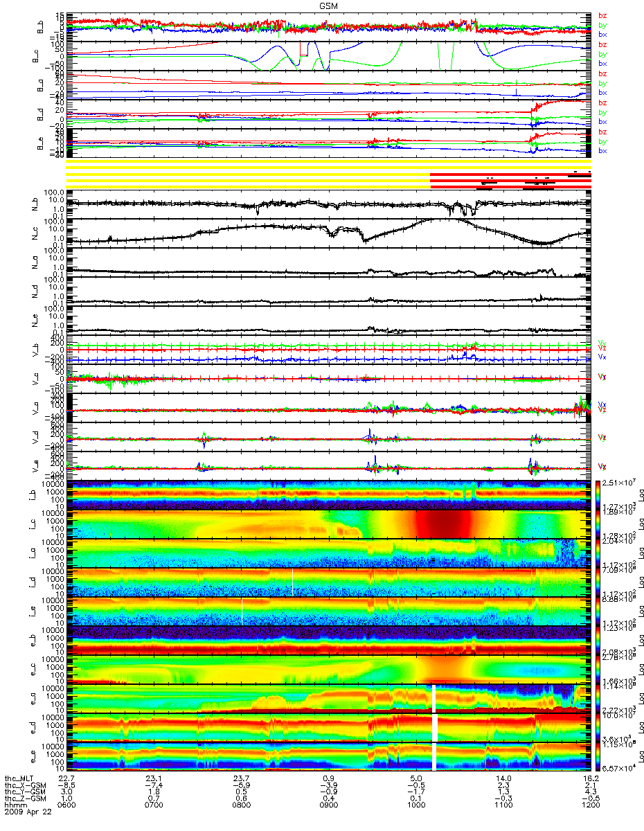This screenshot has height=831, width=644.
Task: Click the thc_Z-GSM row label
Action: click(x=23, y=800)
